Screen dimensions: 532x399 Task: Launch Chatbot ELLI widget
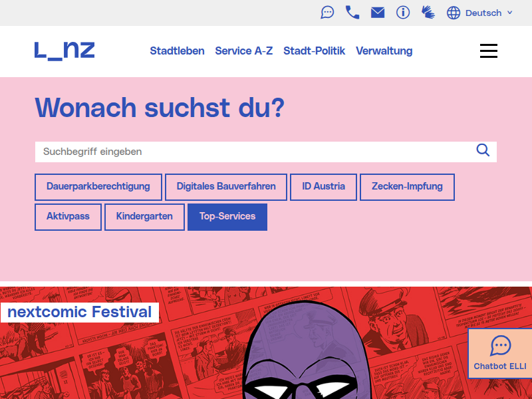click(x=500, y=353)
